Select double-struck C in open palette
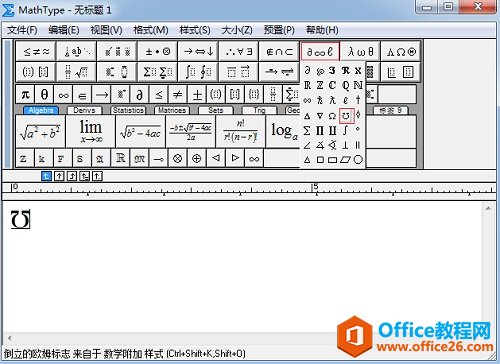 [332, 85]
